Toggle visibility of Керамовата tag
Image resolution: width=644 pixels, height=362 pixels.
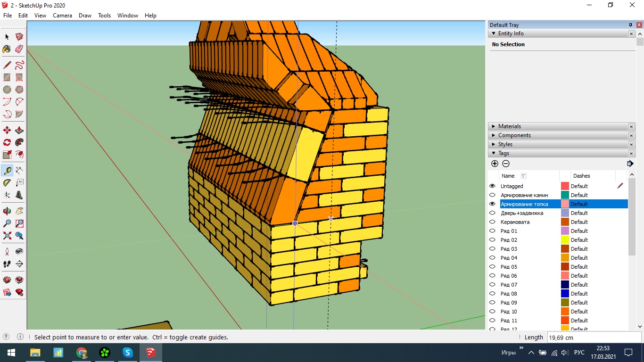click(492, 222)
